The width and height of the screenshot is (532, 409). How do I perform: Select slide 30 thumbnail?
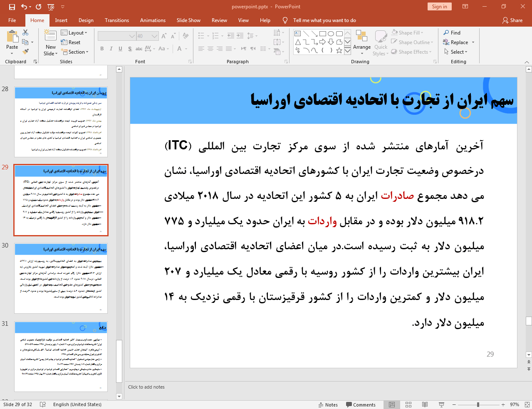coord(61,278)
